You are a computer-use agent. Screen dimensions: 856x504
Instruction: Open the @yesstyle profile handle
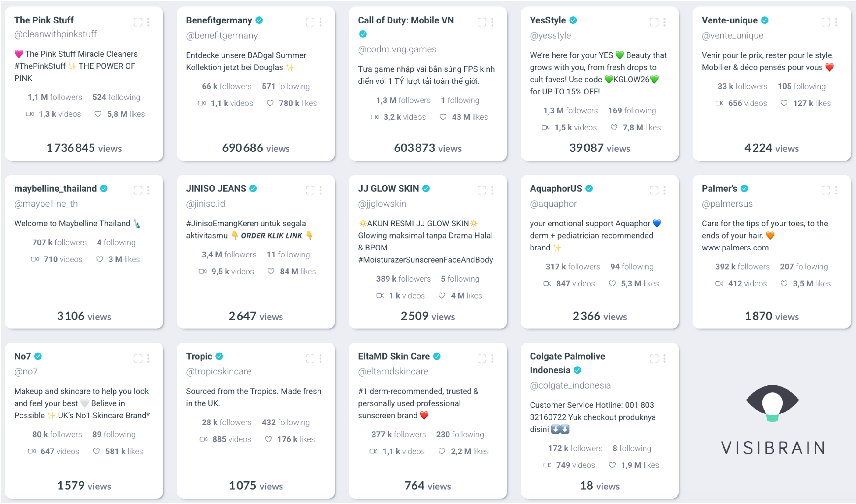coord(550,35)
